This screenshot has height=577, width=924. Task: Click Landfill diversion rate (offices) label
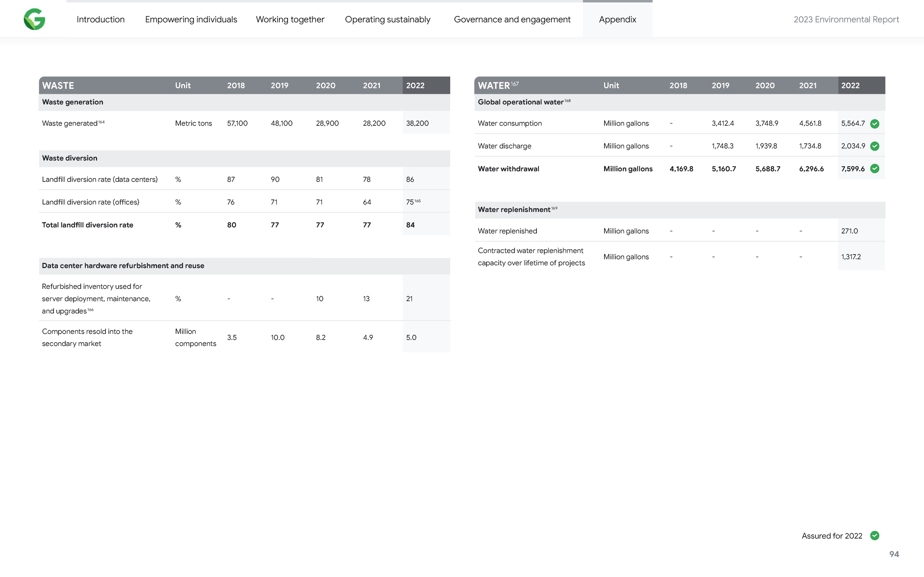tap(90, 202)
